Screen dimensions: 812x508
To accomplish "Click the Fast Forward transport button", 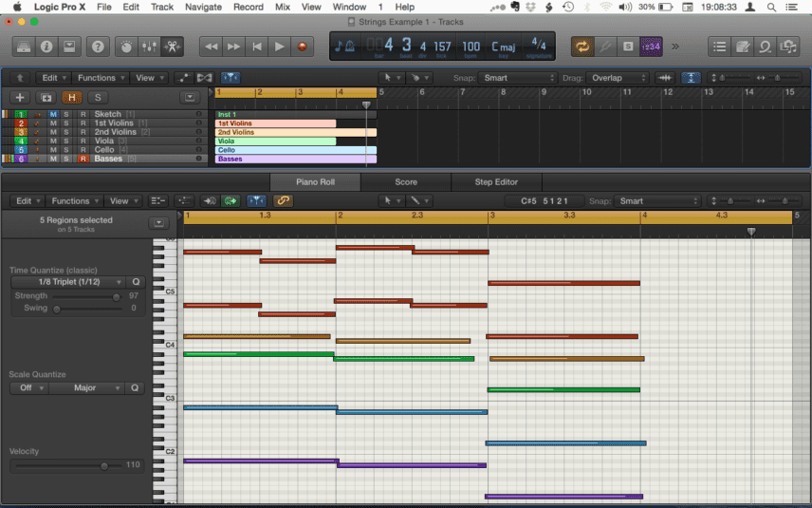I will click(233, 47).
